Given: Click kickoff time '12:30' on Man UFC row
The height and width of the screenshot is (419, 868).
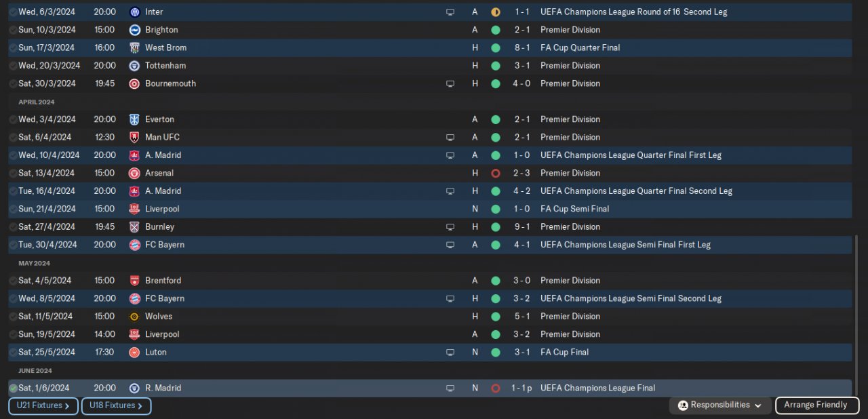Looking at the screenshot, I should coord(104,137).
